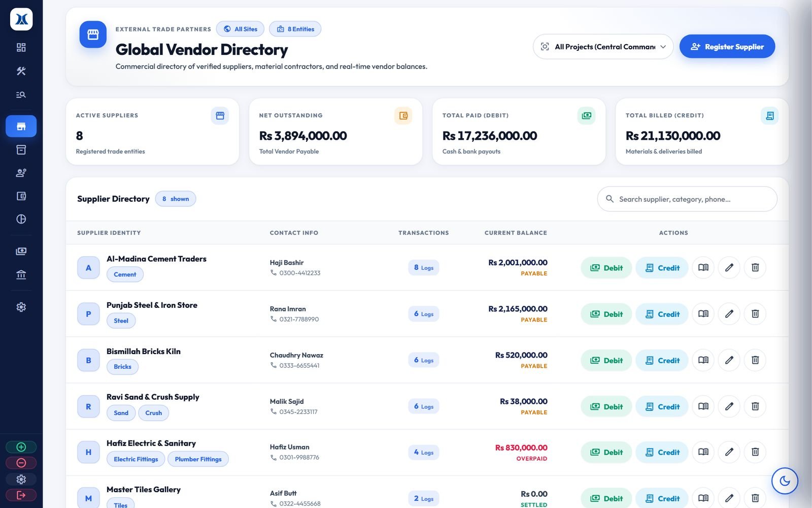Open ledger book icon for Al-Madina Cement Traders
Viewport: 812px width, 508px height.
pyautogui.click(x=703, y=267)
